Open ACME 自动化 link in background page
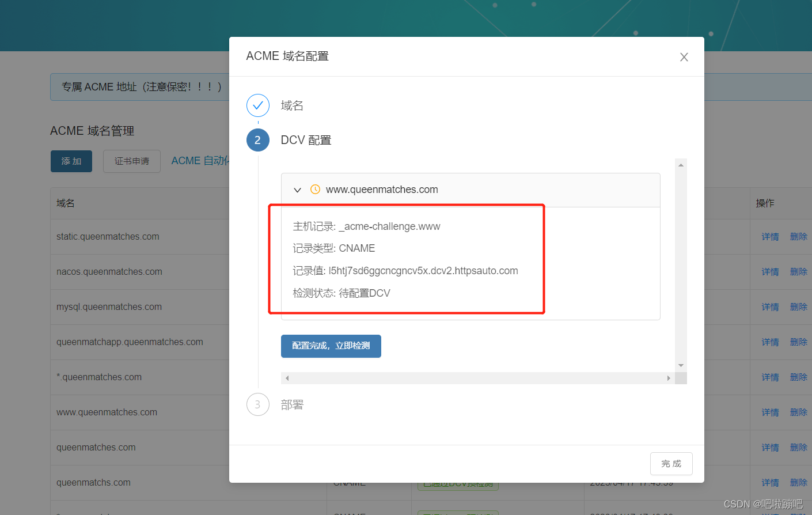 [x=200, y=161]
